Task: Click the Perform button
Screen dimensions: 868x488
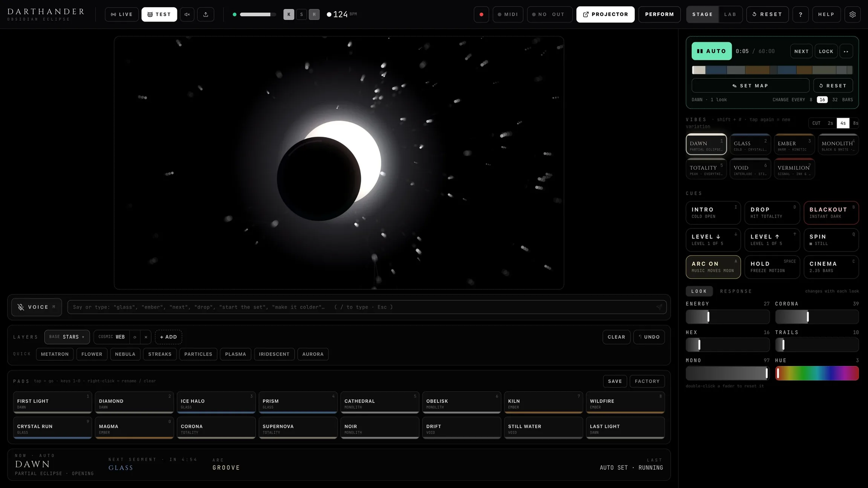Action: 659,14
